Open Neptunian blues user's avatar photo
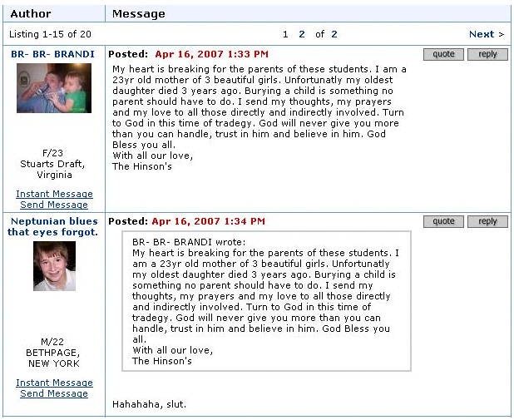Image resolution: width=514 pixels, height=420 pixels. pos(54,266)
